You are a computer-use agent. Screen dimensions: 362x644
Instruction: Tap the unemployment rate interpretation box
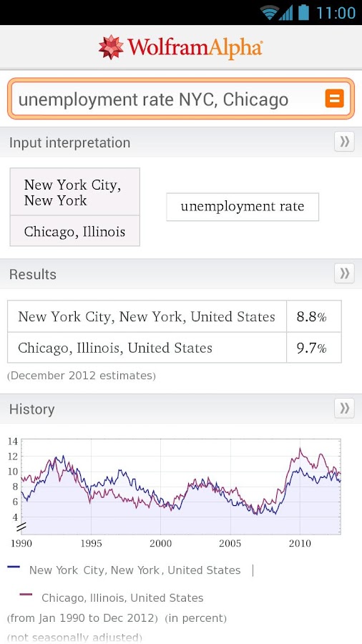(x=243, y=207)
